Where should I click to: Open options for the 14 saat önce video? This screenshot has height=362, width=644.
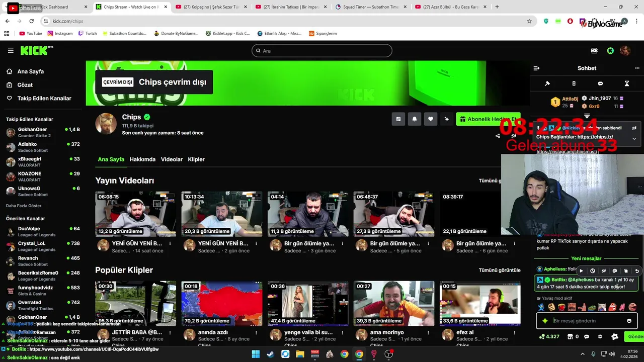[x=170, y=243]
